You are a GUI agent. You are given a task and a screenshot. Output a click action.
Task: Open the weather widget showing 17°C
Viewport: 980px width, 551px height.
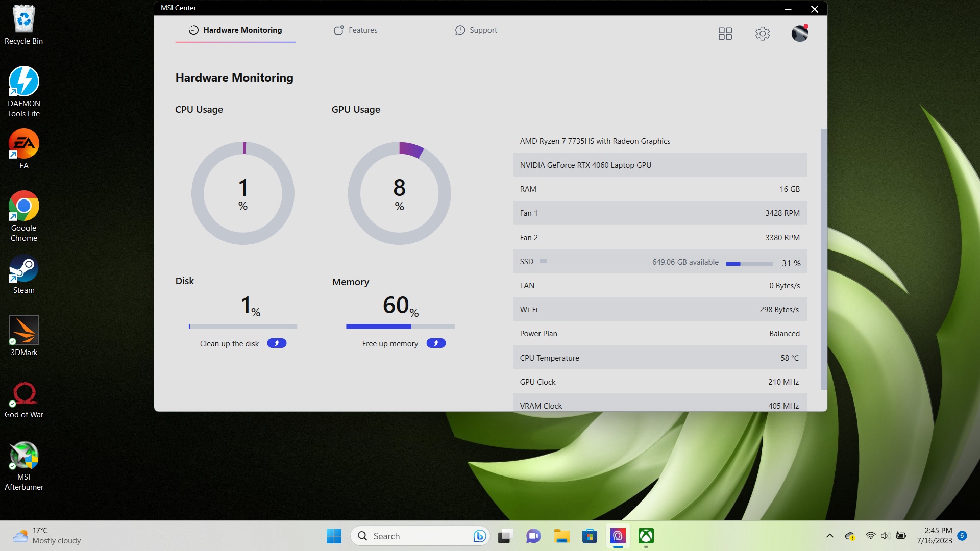coord(47,536)
